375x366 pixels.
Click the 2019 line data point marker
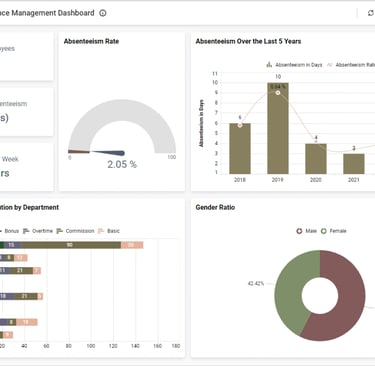tap(278, 93)
